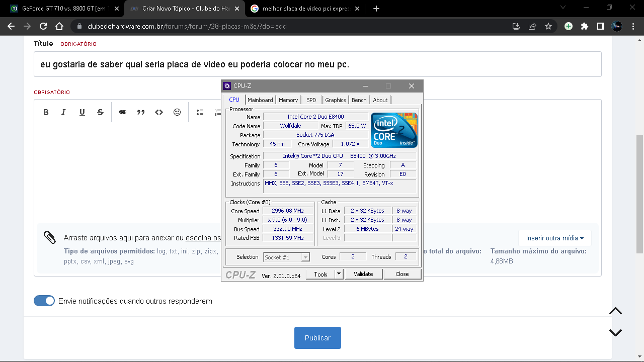Open the emoji picker
This screenshot has width=644, height=362.
pos(177,112)
